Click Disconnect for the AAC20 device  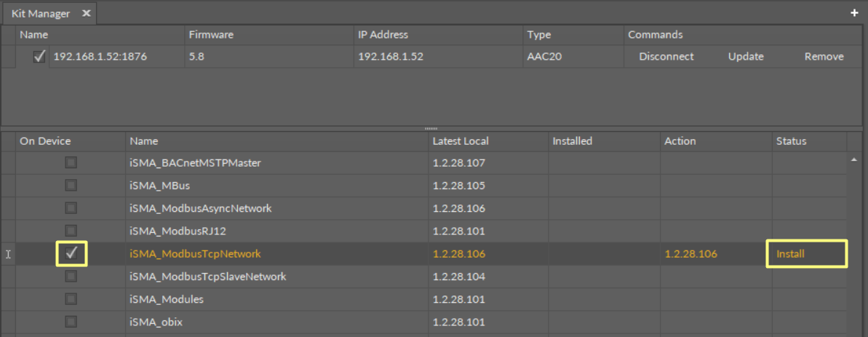click(x=666, y=57)
